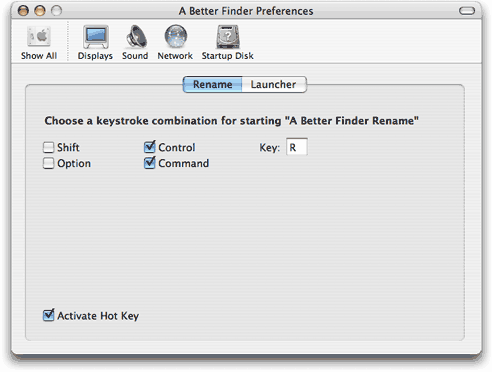Open the Displays monitor icon
This screenshot has width=492, height=372.
click(x=96, y=36)
